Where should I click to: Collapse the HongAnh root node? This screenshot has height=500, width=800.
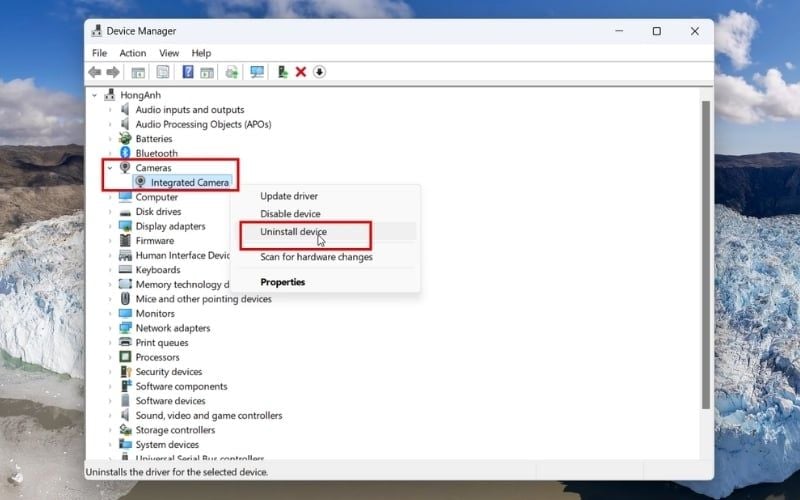(94, 95)
